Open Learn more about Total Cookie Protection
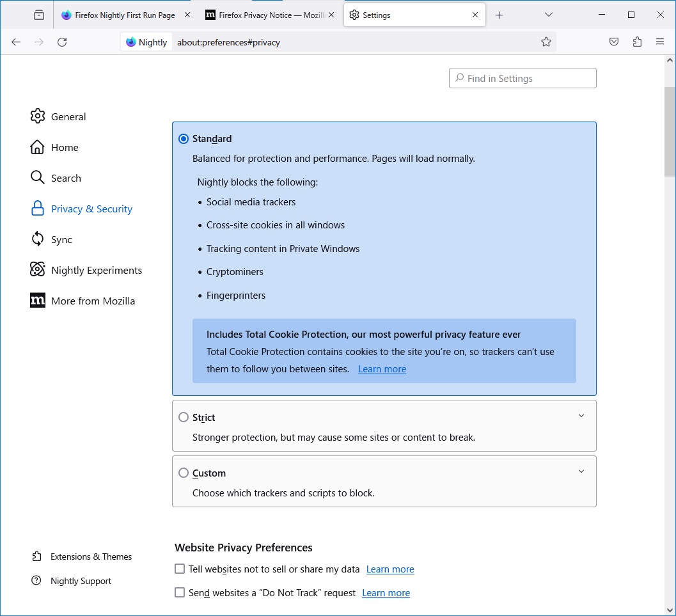The width and height of the screenshot is (676, 616). tap(382, 369)
